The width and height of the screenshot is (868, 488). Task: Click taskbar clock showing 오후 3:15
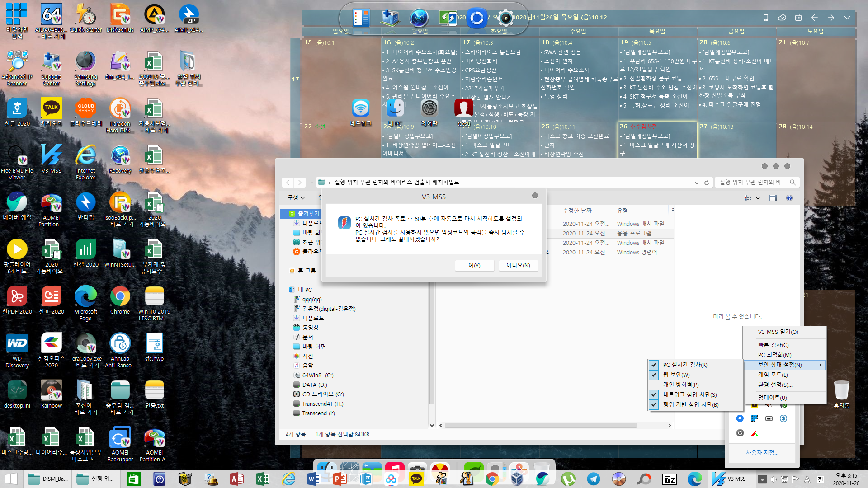(x=846, y=479)
